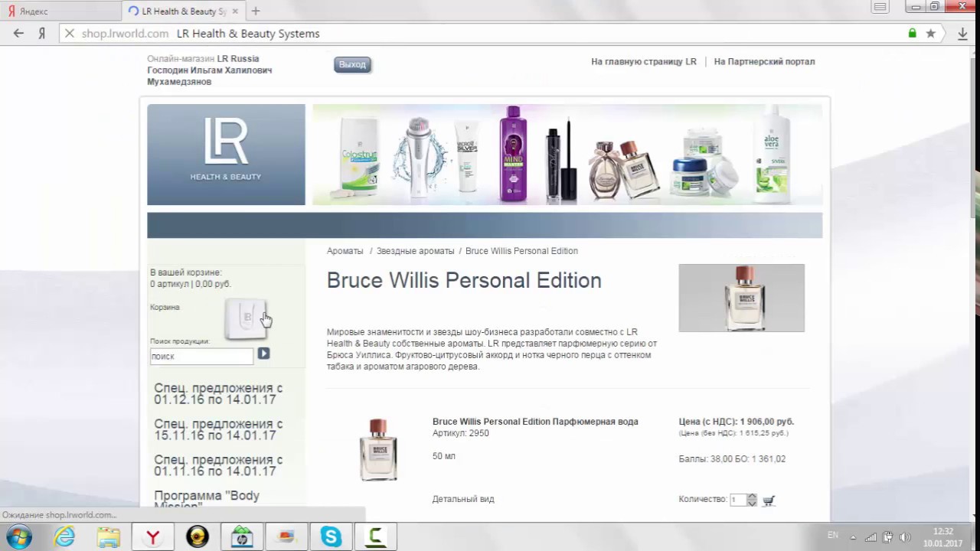Open the Детальный вид link
Image resolution: width=980 pixels, height=551 pixels.
pyautogui.click(x=463, y=499)
